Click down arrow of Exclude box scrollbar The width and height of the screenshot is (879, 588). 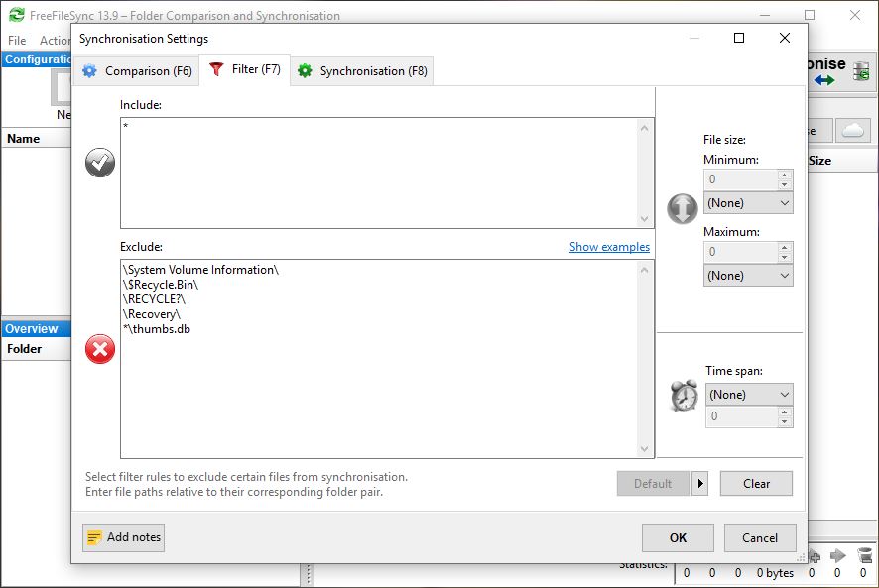[644, 449]
